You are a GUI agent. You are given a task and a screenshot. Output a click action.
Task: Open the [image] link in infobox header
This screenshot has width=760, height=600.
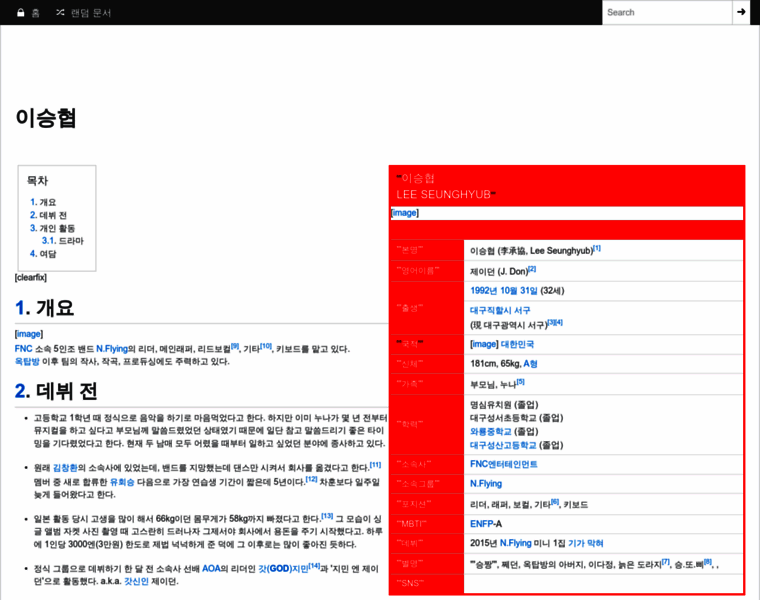pos(405,213)
